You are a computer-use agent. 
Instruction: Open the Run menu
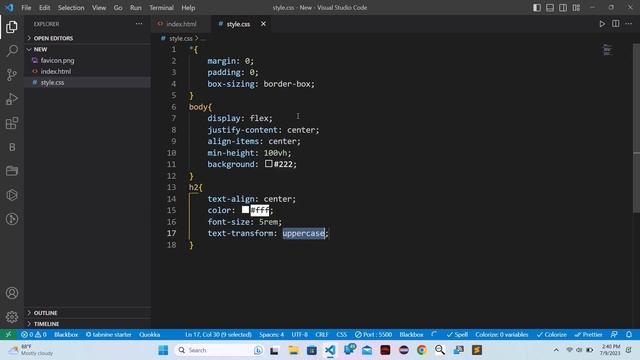(136, 7)
